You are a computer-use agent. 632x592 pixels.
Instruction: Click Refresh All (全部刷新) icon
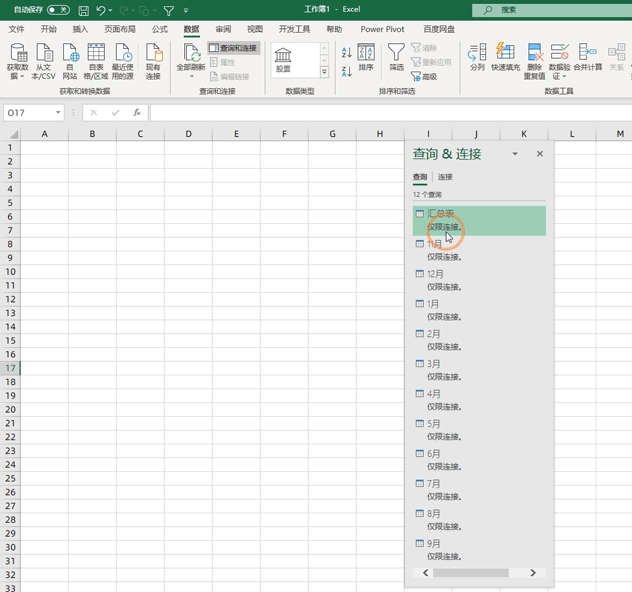(x=191, y=61)
